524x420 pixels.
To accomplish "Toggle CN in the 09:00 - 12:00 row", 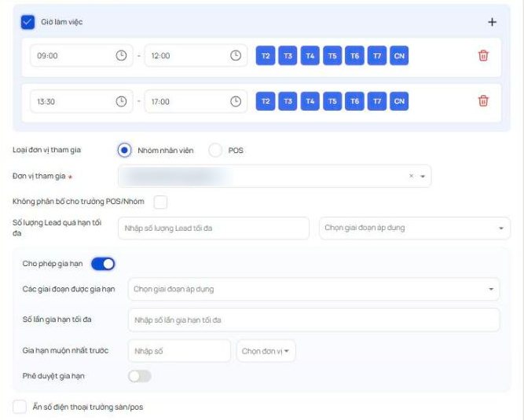I will 399,56.
